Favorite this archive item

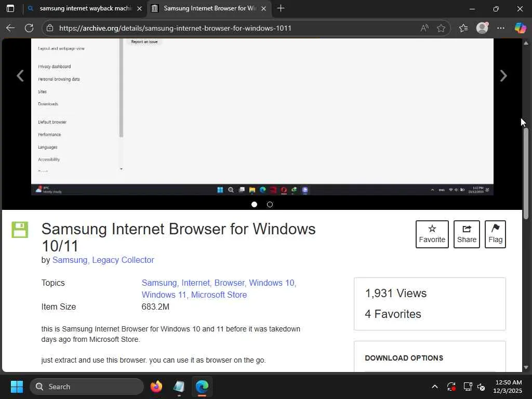(432, 234)
